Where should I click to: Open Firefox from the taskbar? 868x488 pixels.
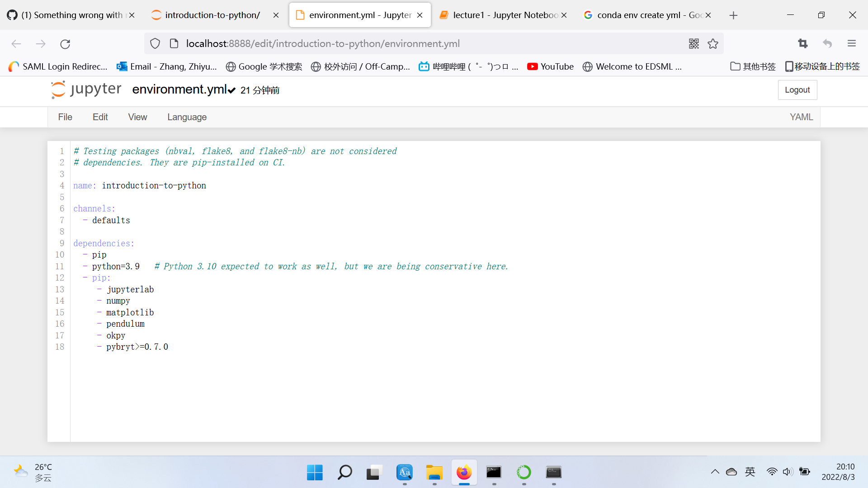(464, 473)
